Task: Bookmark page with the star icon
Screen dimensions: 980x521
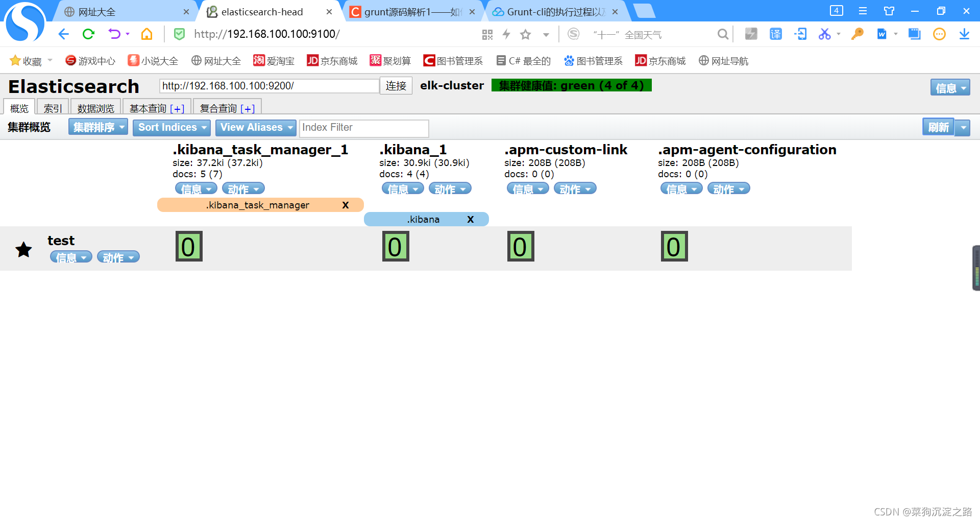Action: click(526, 34)
